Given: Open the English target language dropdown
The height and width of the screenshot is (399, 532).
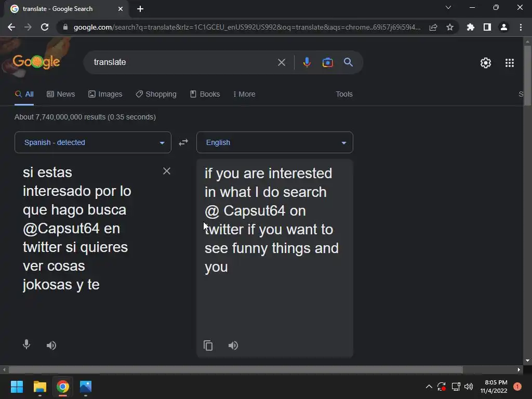Looking at the screenshot, I should 275,142.
